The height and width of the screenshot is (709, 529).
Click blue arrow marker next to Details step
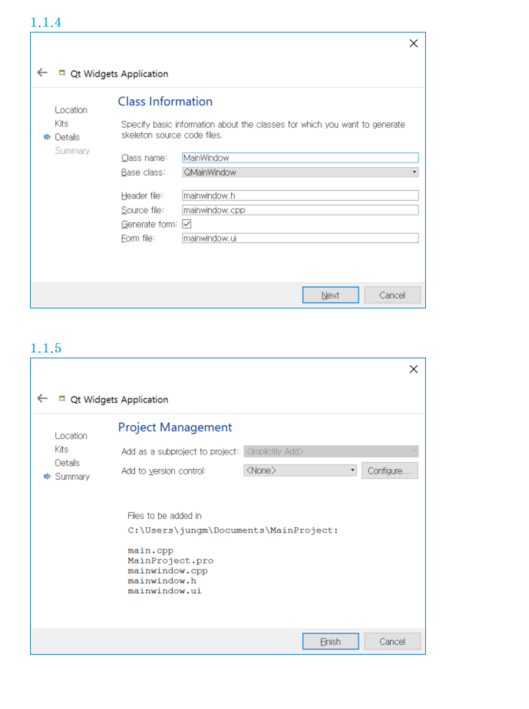pyautogui.click(x=47, y=137)
